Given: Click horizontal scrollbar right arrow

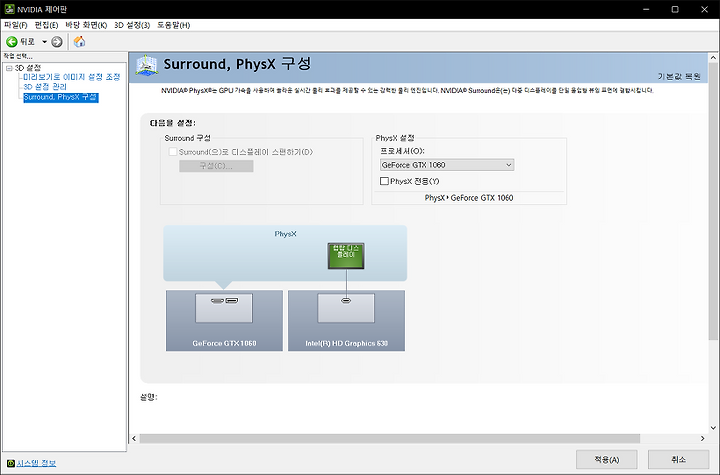Looking at the screenshot, I should point(703,439).
